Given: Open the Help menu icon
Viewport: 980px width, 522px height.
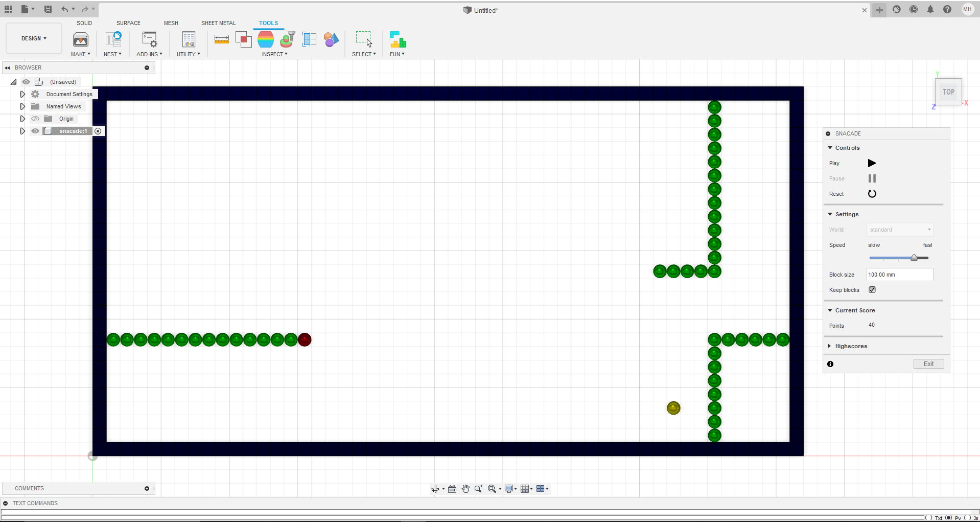Looking at the screenshot, I should 947,9.
